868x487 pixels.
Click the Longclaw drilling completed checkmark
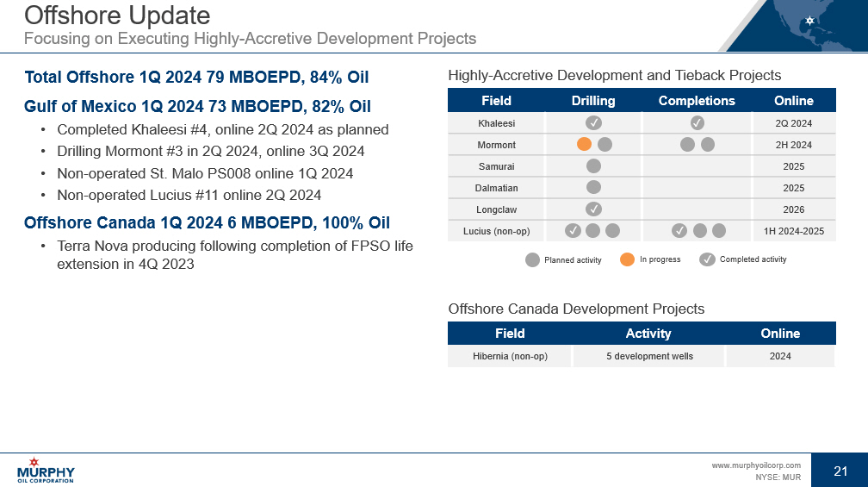click(593, 209)
